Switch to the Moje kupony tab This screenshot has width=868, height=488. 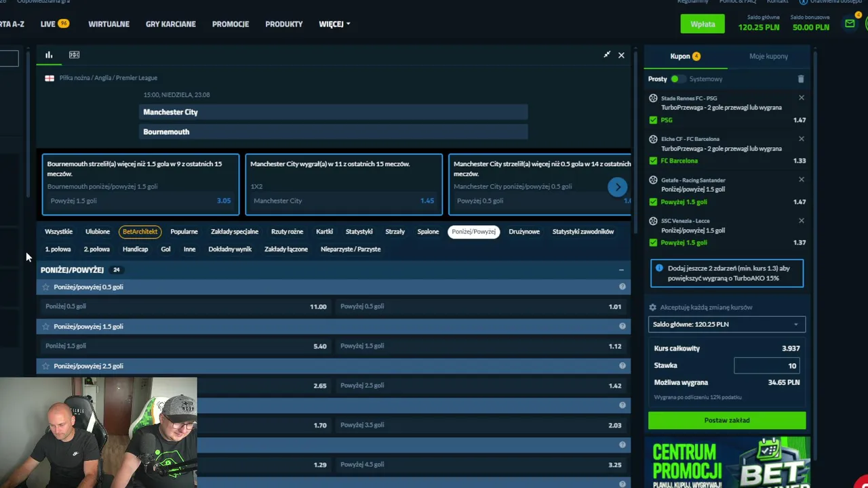click(x=768, y=56)
